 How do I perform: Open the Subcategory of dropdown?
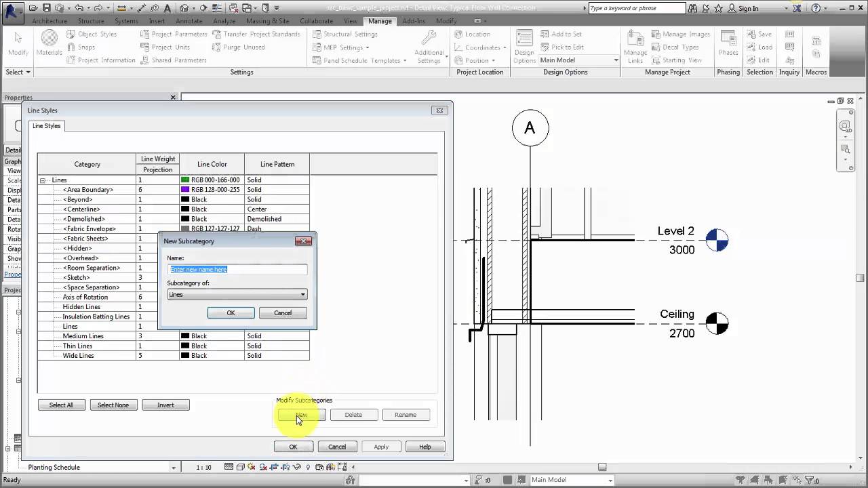pyautogui.click(x=302, y=294)
